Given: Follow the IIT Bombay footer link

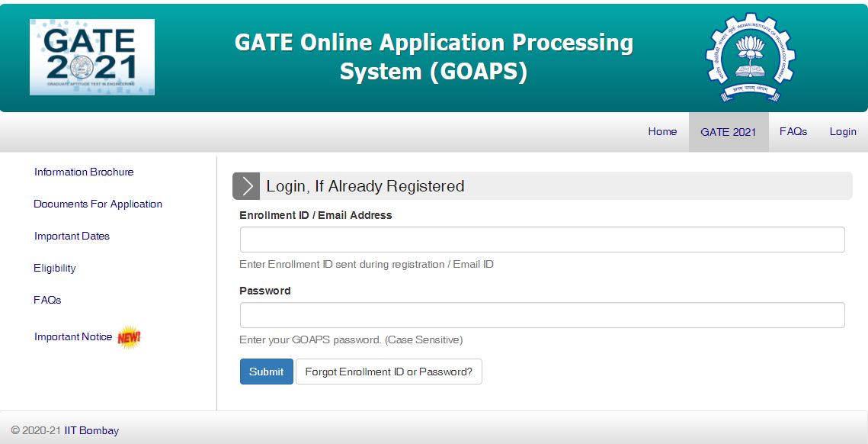Looking at the screenshot, I should point(91,430).
